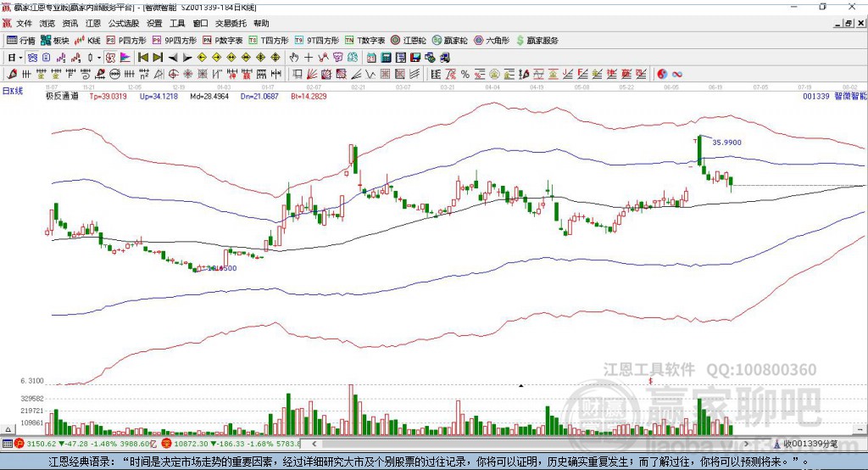Image resolution: width=868 pixels, height=470 pixels.
Task: Select the P四方形 tool
Action: [126, 41]
